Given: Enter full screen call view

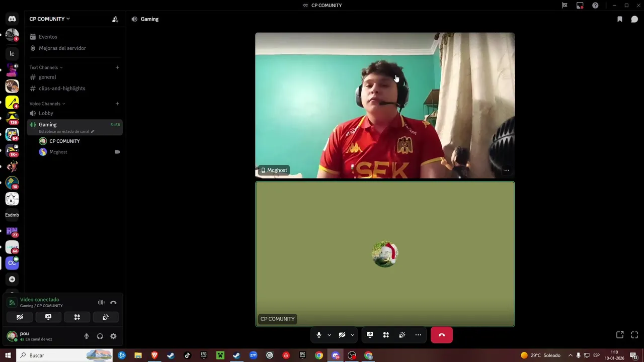Looking at the screenshot, I should click(634, 335).
